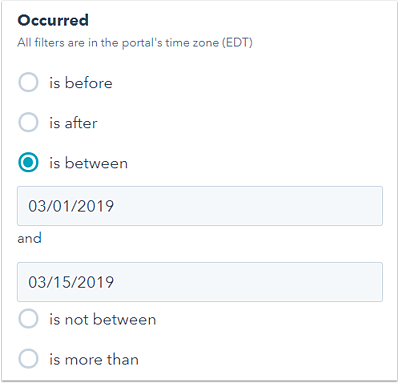Click the selected 'is between' radio button
This screenshot has height=383, width=399.
[x=28, y=163]
